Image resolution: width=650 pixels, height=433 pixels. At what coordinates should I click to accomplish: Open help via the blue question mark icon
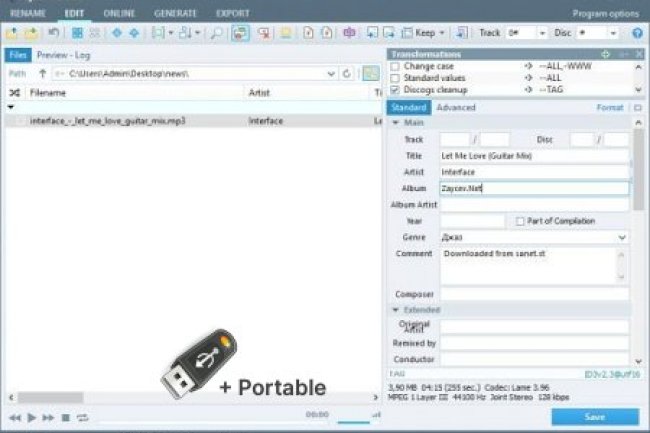(x=637, y=33)
